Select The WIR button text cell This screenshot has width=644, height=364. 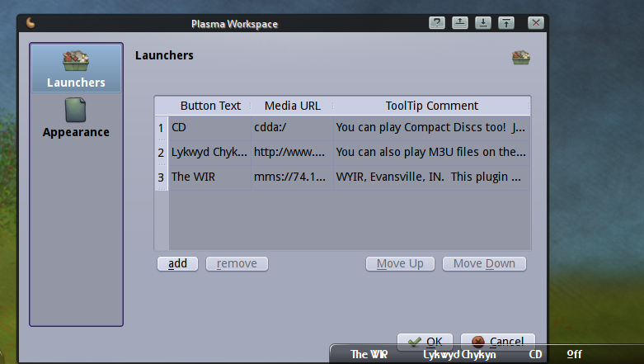pos(210,177)
